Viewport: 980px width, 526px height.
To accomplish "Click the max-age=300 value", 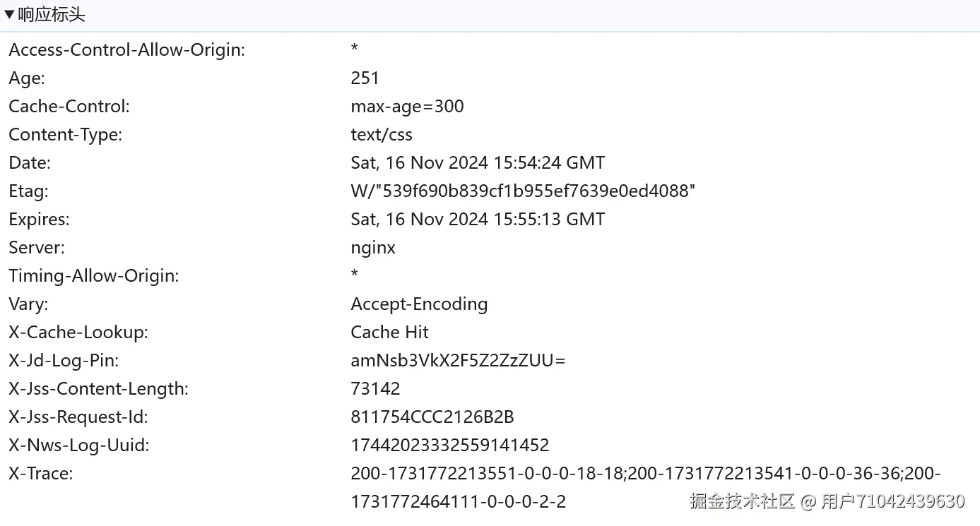I will pos(407,107).
